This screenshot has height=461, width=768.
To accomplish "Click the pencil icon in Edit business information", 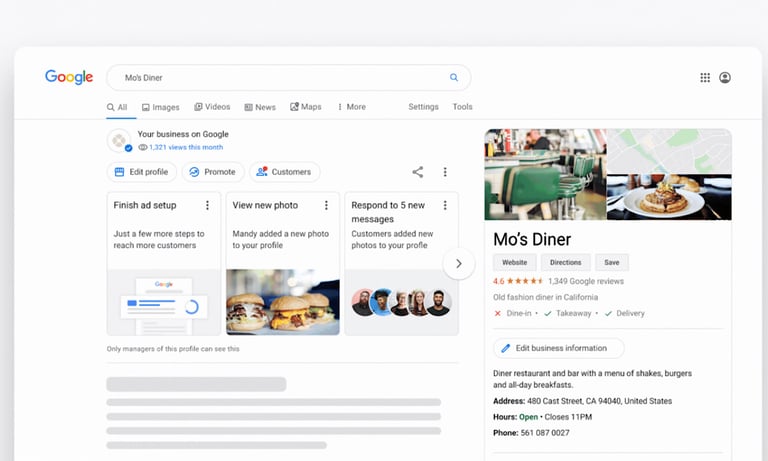I will tap(505, 348).
